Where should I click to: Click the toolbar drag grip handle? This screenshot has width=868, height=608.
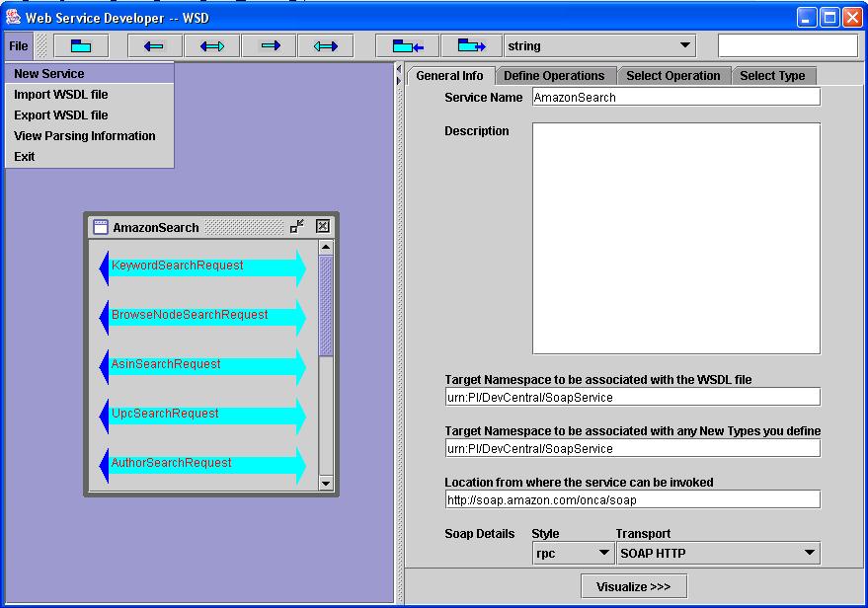point(41,46)
